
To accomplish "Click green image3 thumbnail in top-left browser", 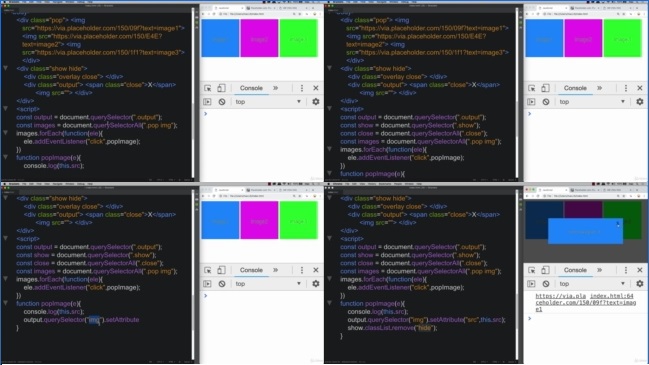I will click(x=298, y=38).
